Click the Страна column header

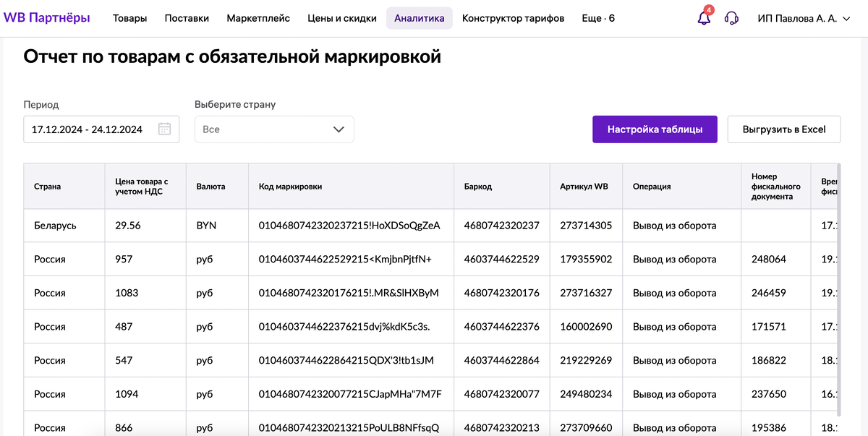pyautogui.click(x=46, y=186)
